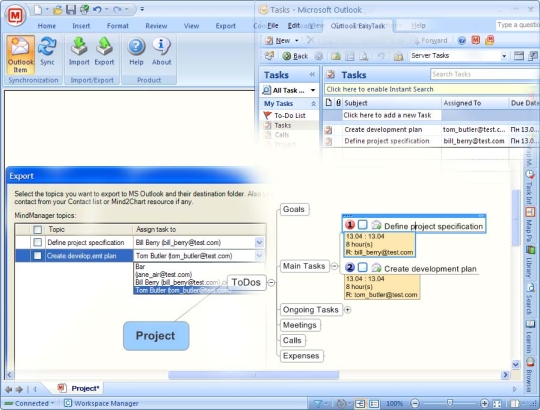Collapse the Main Tasks branch

pos(334,266)
